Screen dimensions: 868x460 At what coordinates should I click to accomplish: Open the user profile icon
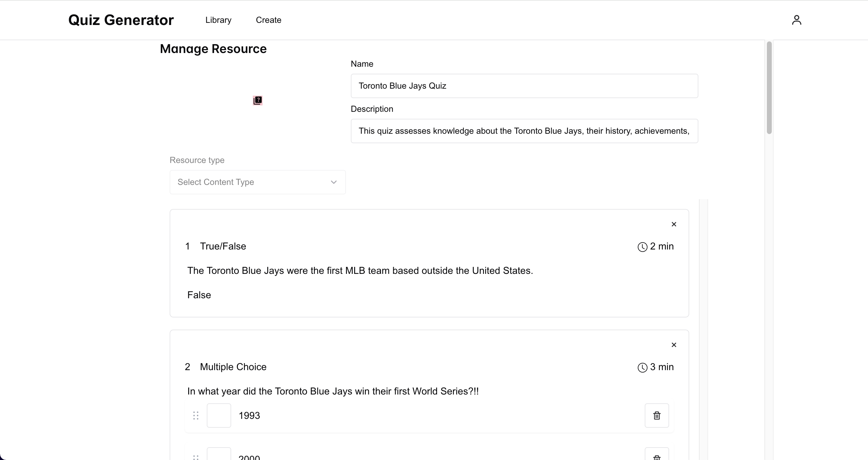click(796, 20)
